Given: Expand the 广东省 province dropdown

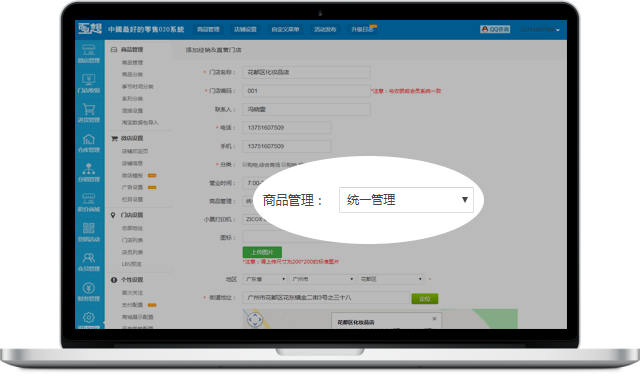Looking at the screenshot, I should [265, 279].
